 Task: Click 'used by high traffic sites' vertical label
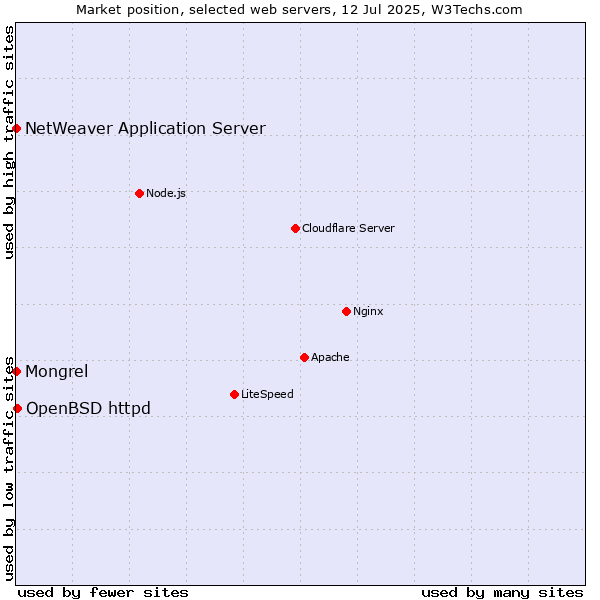[9, 142]
